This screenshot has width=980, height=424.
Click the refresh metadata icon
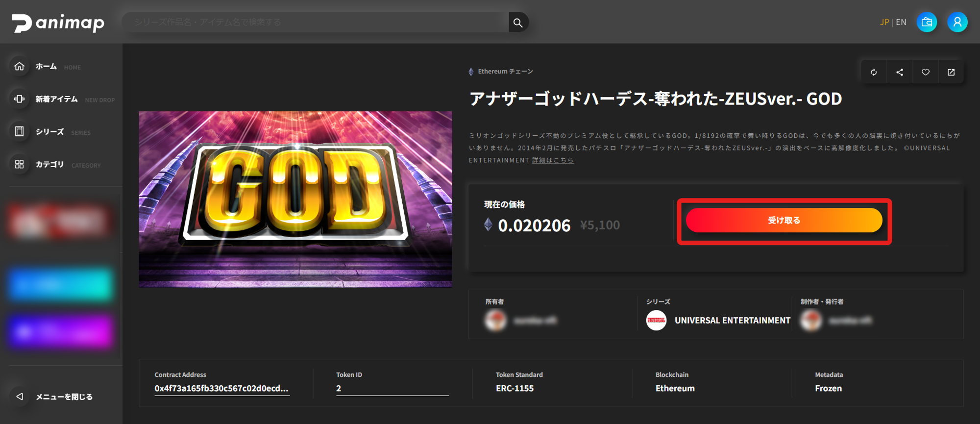point(874,72)
